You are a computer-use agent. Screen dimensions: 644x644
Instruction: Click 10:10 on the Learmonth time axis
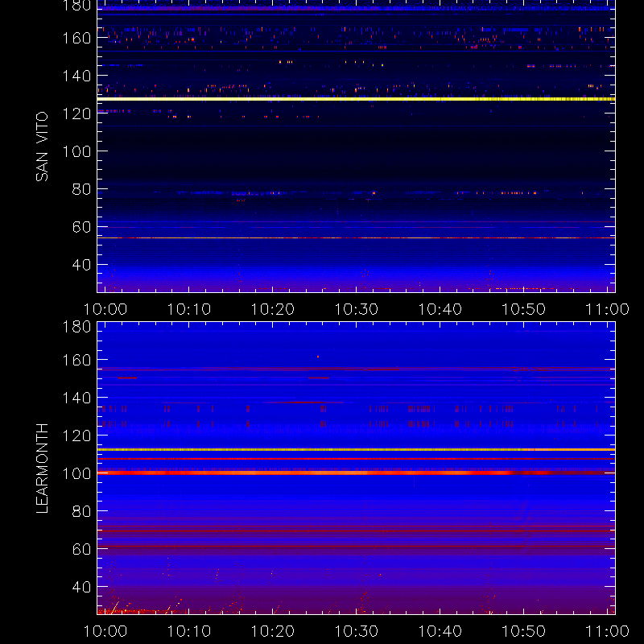(x=189, y=631)
